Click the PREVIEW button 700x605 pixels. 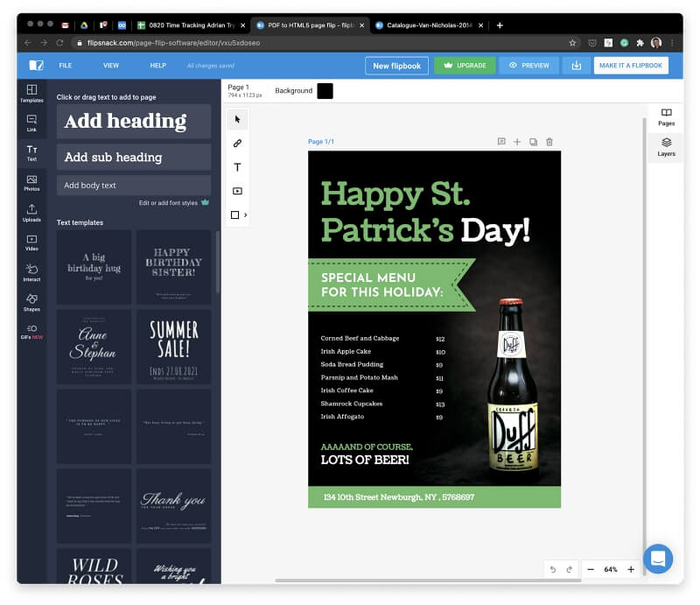point(529,66)
